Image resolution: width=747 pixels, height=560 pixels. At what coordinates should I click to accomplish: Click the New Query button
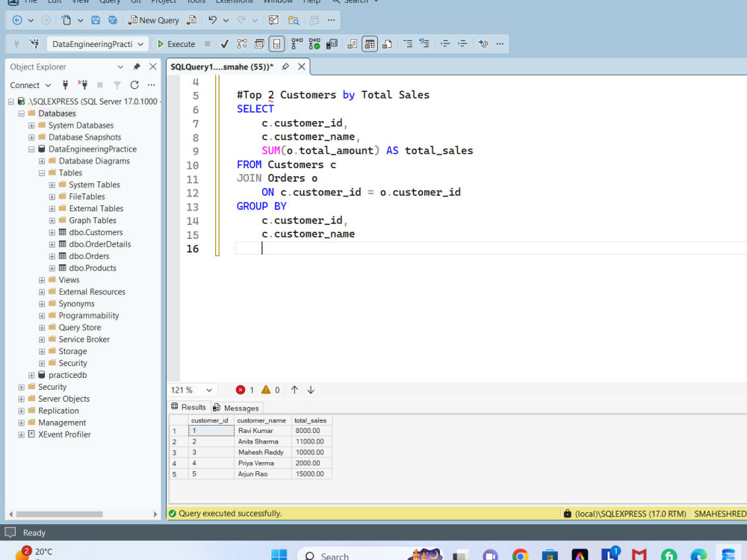coord(153,20)
